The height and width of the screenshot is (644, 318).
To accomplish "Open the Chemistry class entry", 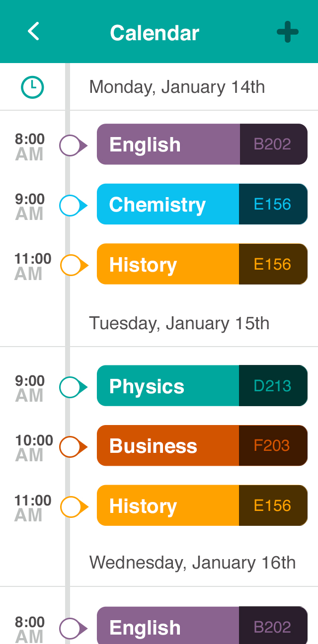I will 168,204.
